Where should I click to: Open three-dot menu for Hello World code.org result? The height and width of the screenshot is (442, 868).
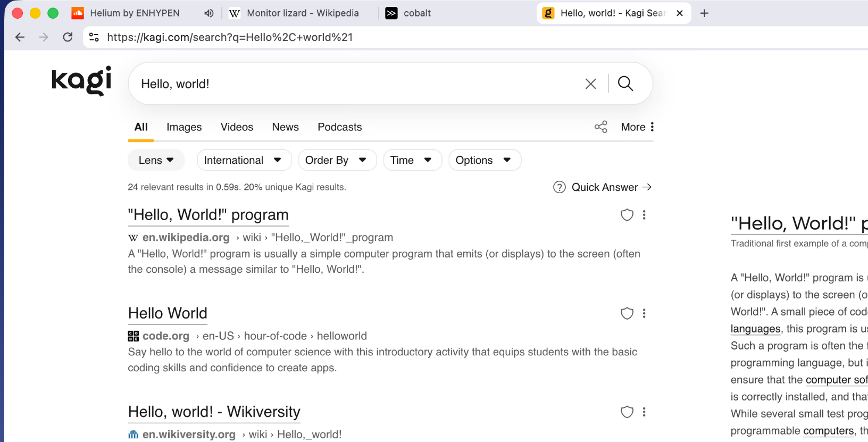point(644,313)
